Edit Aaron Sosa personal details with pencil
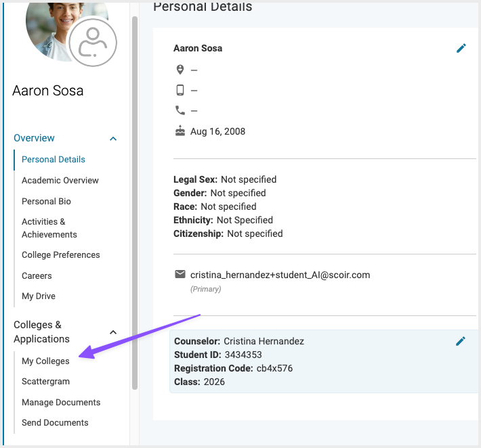The width and height of the screenshot is (481, 448). (x=461, y=48)
